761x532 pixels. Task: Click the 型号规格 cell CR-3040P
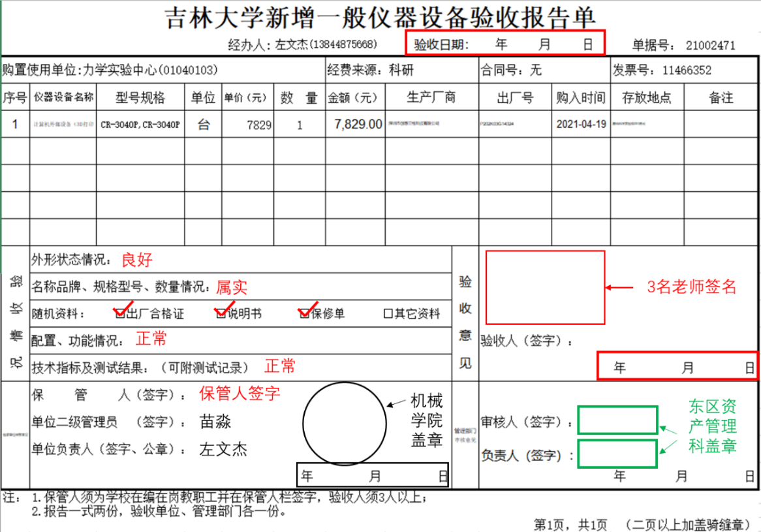[140, 125]
